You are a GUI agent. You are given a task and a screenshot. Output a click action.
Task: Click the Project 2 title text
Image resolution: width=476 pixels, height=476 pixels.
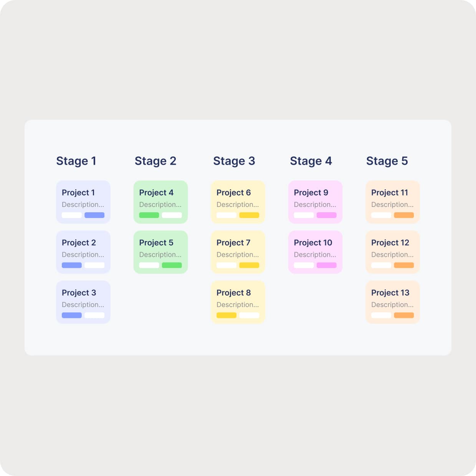(79, 243)
